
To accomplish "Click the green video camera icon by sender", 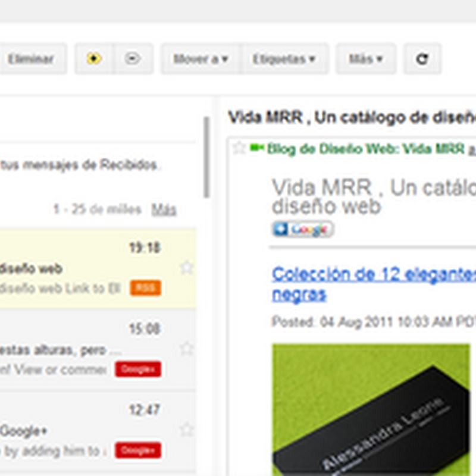I will click(x=257, y=148).
